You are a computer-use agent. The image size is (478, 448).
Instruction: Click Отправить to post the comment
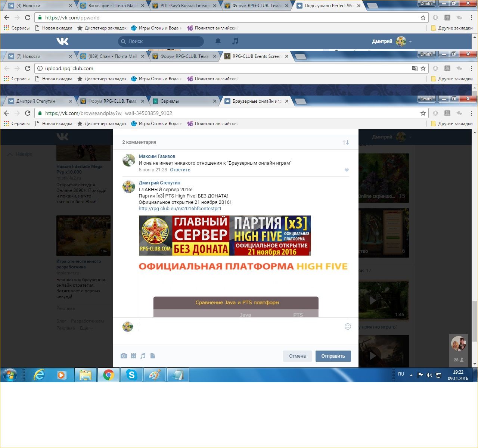pyautogui.click(x=333, y=356)
